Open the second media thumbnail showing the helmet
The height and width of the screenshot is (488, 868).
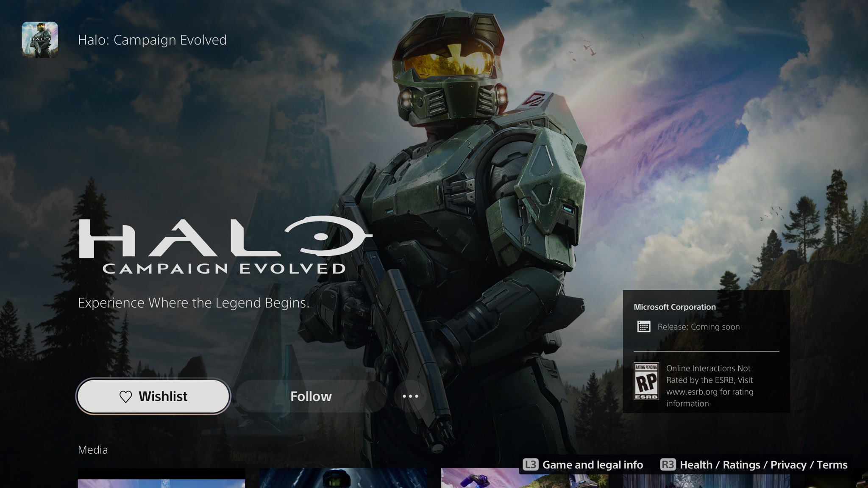tap(343, 479)
